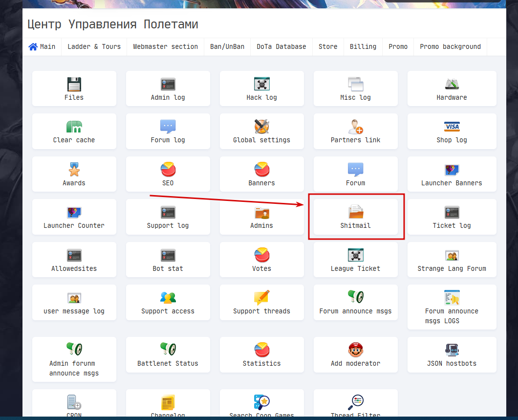The image size is (518, 420).
Task: Open the Changelog yellow document icon
Action: click(x=168, y=402)
